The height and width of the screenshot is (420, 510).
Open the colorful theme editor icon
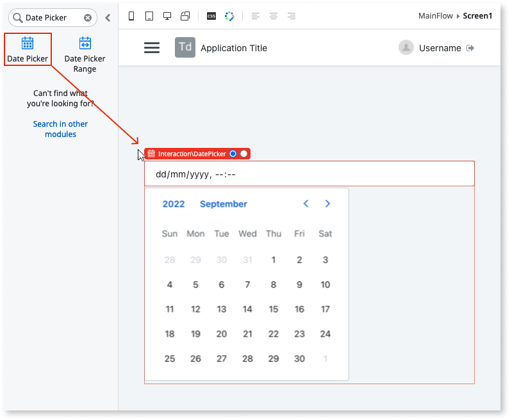[x=229, y=16]
